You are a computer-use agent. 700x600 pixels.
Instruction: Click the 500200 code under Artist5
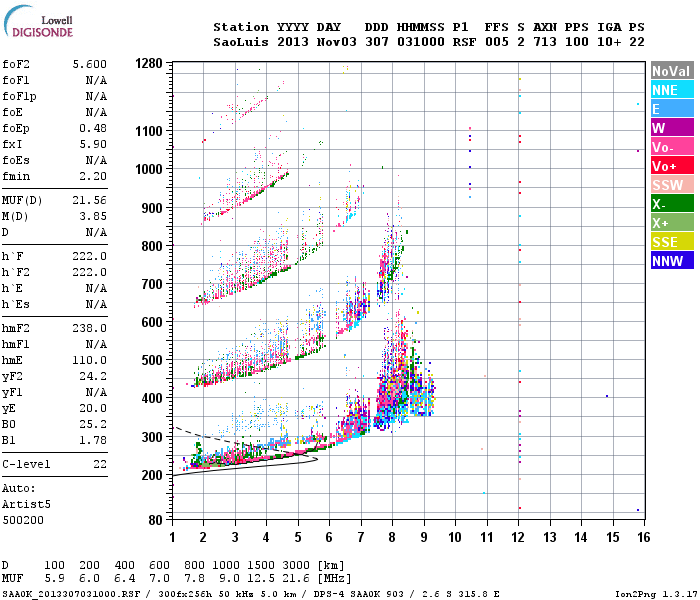tap(23, 520)
